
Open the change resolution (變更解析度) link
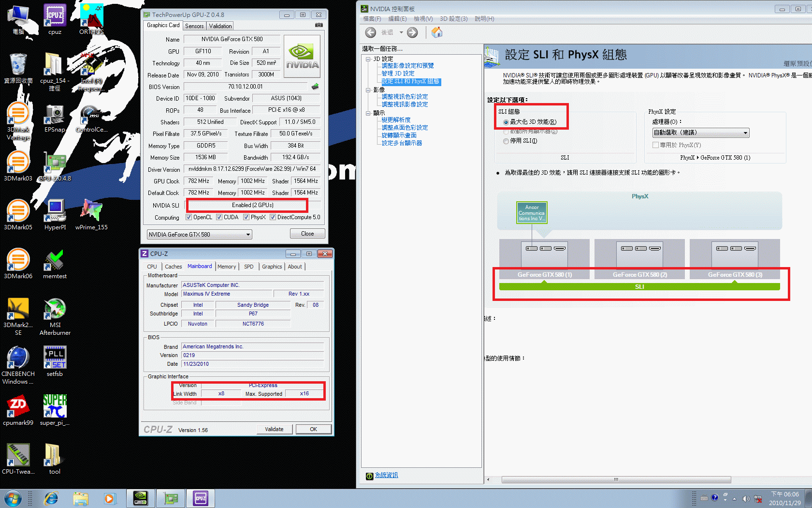[x=396, y=120]
